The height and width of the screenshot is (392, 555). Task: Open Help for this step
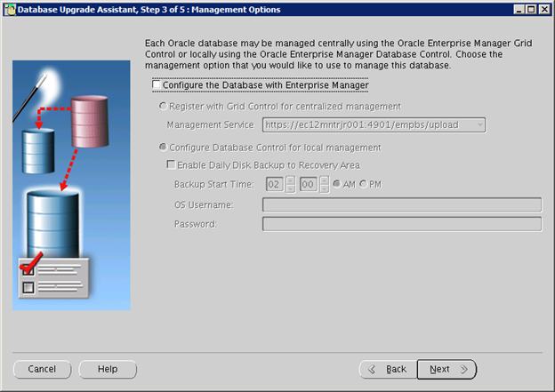(x=108, y=369)
